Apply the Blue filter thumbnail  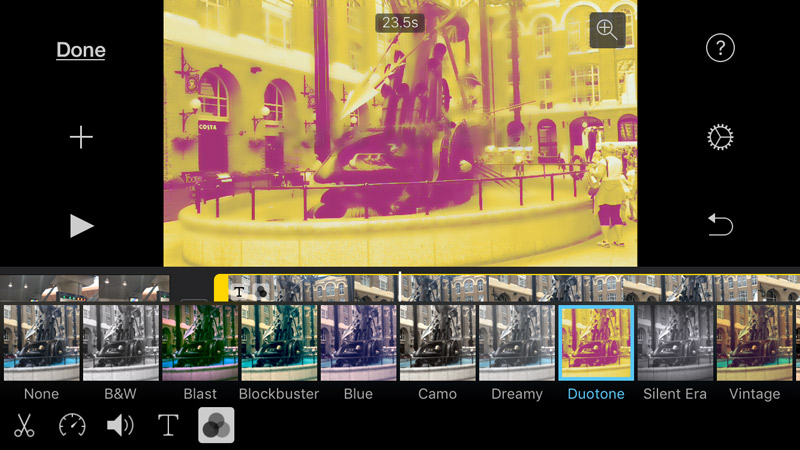[x=358, y=342]
